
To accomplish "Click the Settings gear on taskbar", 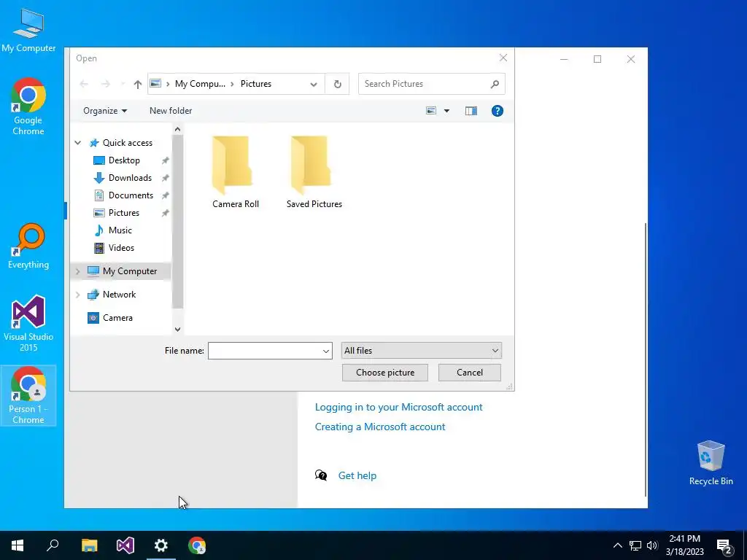I will click(161, 545).
